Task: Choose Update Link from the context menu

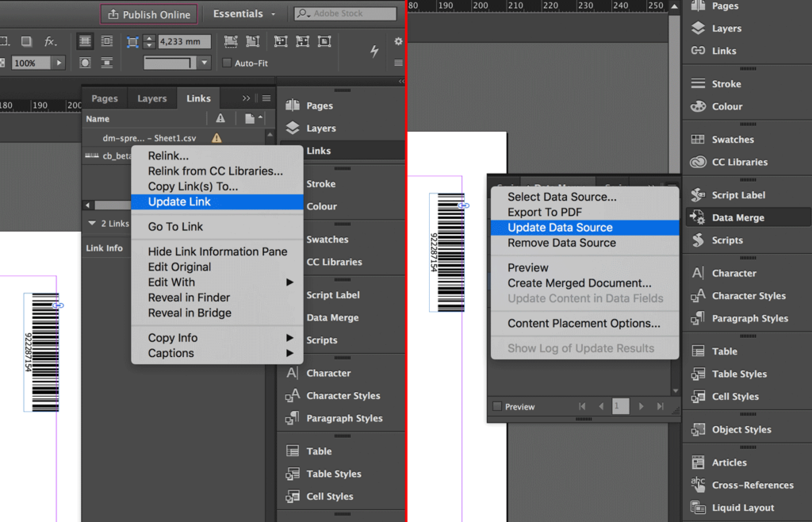Action: (x=217, y=202)
